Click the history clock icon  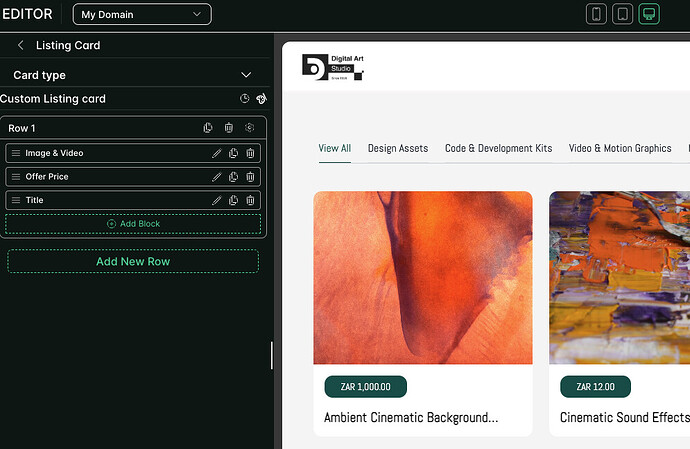tap(245, 99)
